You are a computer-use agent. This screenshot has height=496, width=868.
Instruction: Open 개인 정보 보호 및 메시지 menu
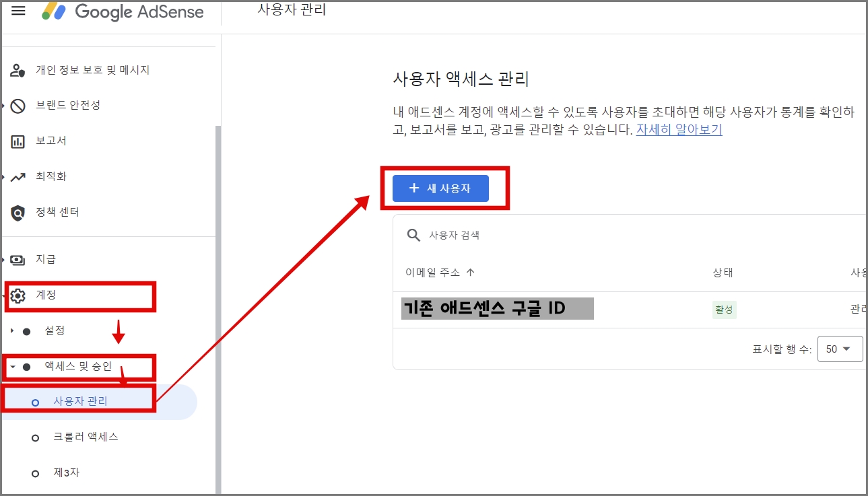point(92,70)
